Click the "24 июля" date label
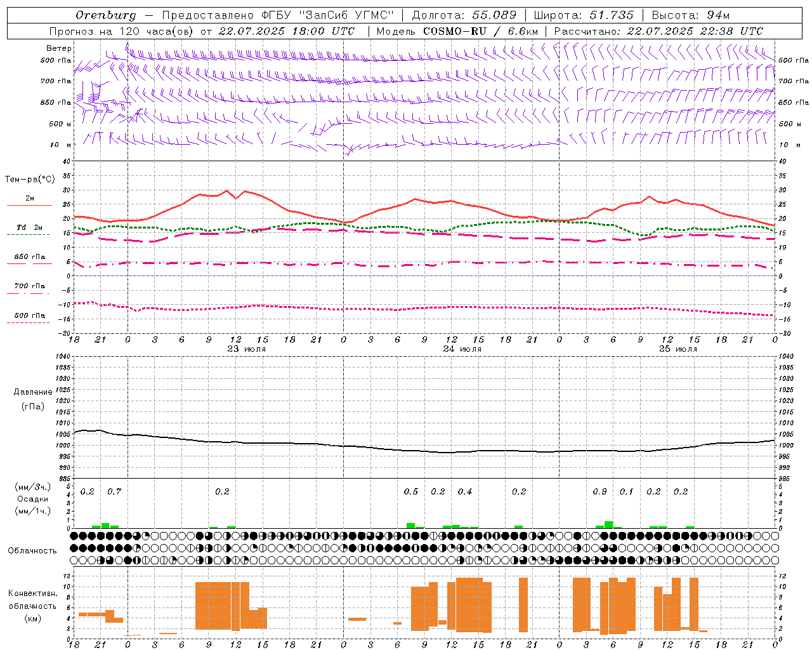Image resolution: width=812 pixels, height=650 pixels. click(462, 349)
